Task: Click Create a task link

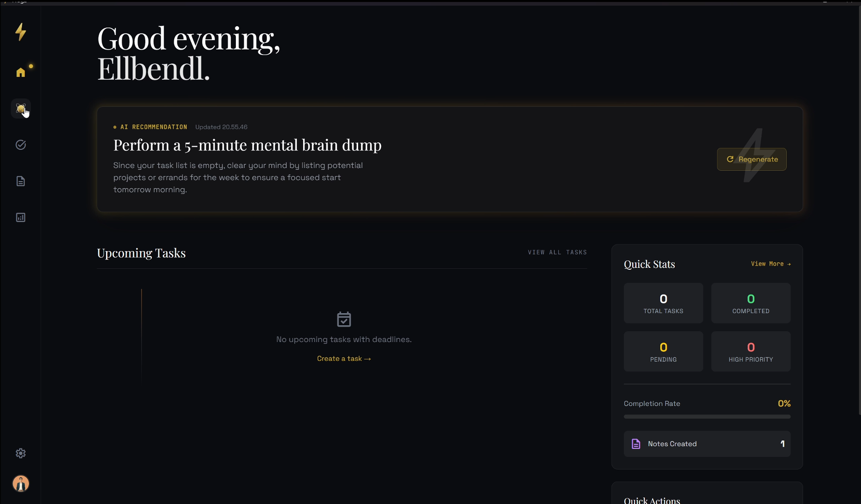Action: 344,358
